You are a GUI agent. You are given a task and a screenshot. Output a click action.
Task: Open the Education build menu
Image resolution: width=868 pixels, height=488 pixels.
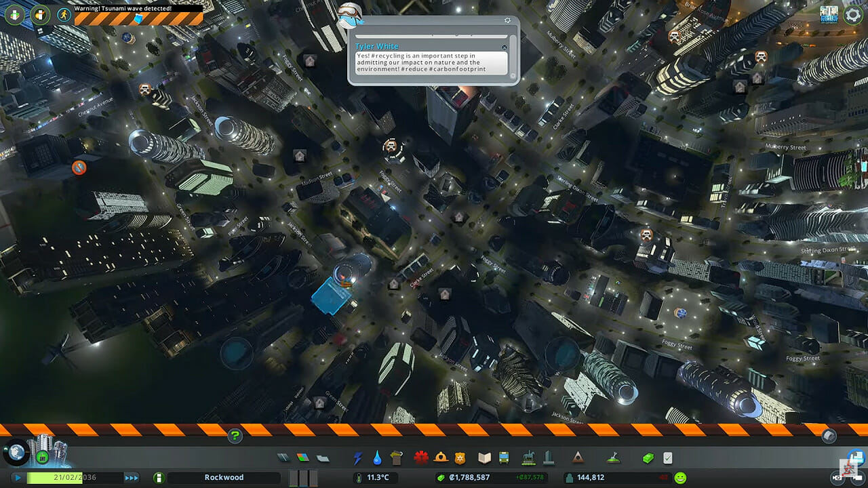[484, 458]
